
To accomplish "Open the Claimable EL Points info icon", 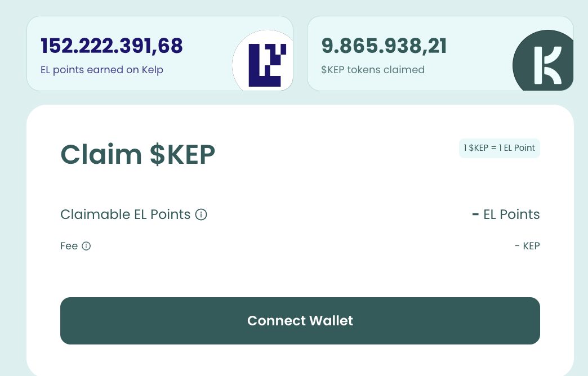I will [x=201, y=214].
